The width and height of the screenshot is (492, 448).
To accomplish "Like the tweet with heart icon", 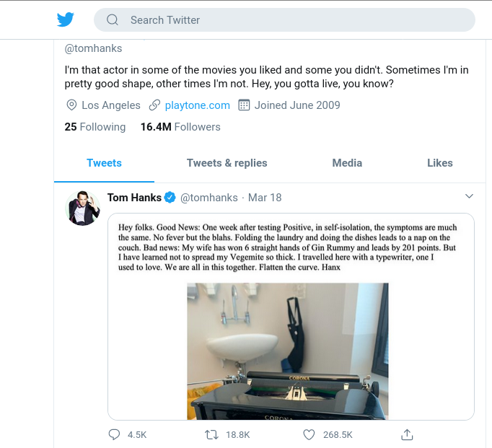I will (309, 435).
